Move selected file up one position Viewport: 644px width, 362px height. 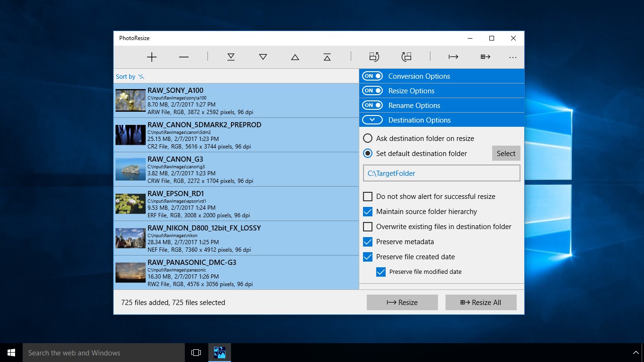pyautogui.click(x=295, y=57)
